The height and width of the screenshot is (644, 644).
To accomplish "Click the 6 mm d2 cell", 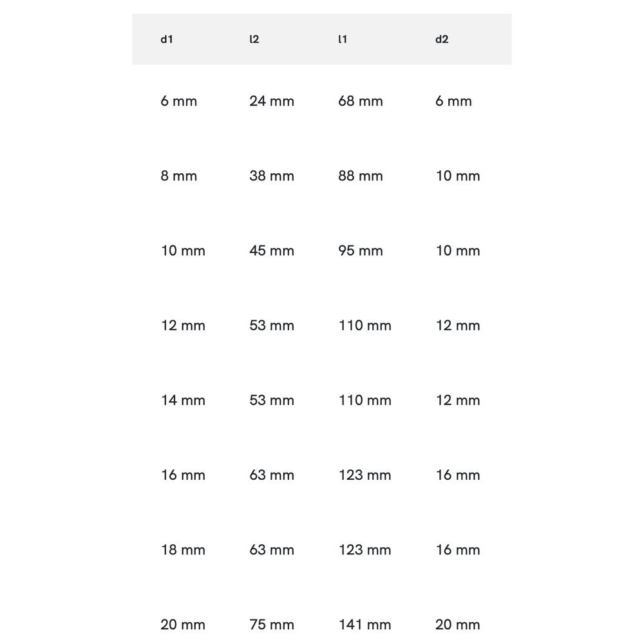I will 453,101.
